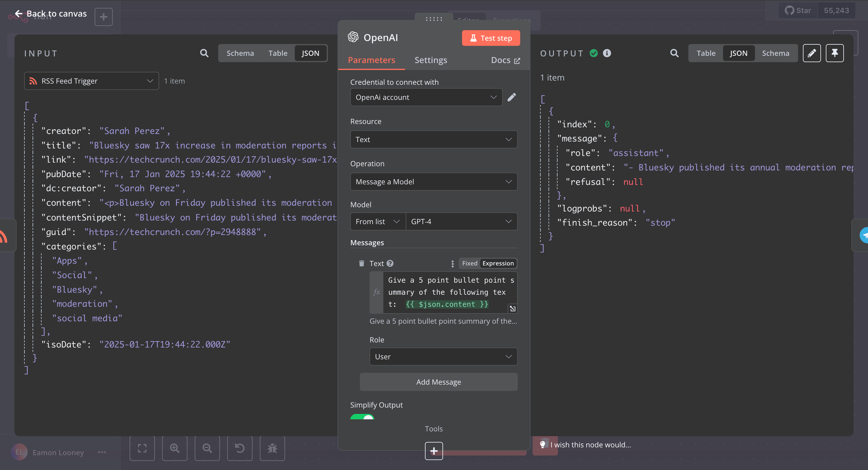The image size is (868, 470).
Task: Click the Telegram node icon on right edge
Action: point(863,235)
